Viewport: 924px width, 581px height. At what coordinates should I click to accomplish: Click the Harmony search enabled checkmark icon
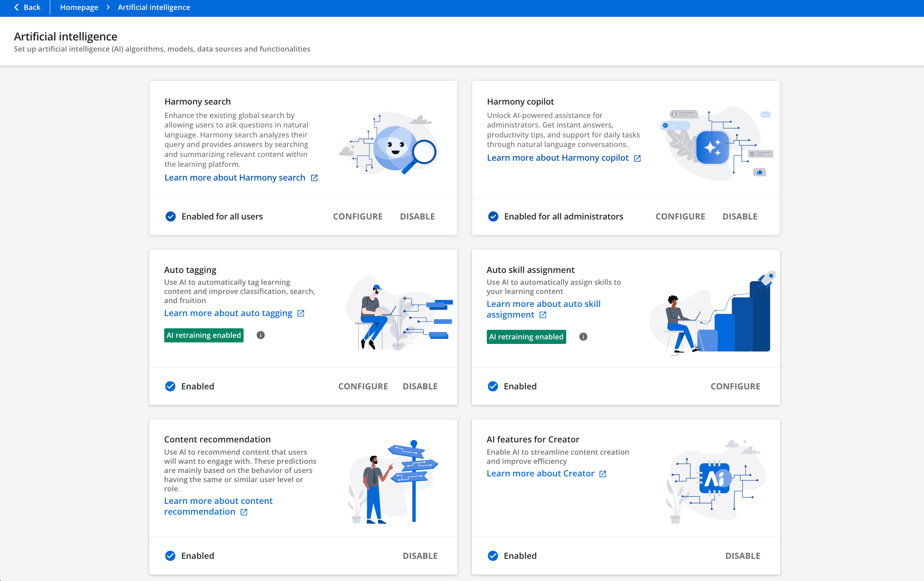pyautogui.click(x=171, y=216)
